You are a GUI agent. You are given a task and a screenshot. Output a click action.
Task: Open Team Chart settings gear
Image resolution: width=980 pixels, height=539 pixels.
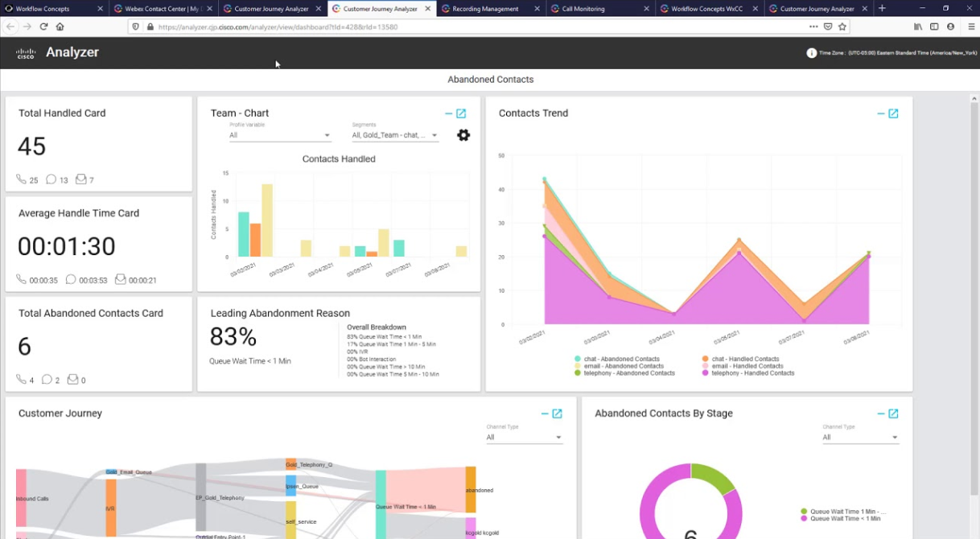pos(463,135)
